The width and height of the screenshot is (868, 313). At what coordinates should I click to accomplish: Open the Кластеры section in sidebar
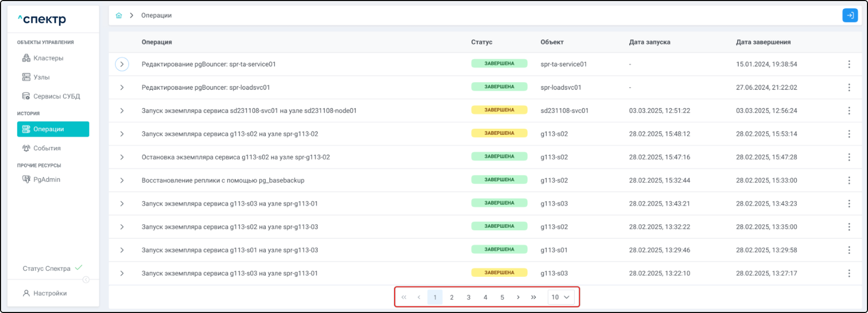click(48, 58)
